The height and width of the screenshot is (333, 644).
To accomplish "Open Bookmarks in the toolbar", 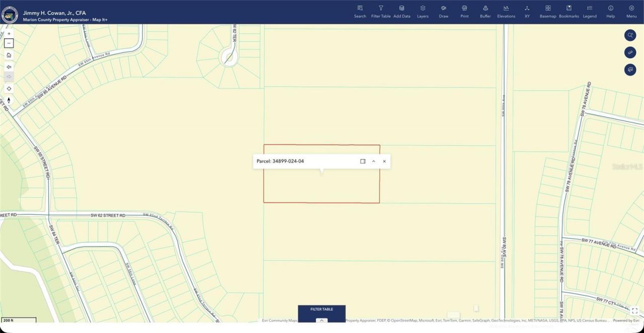I will pos(569,12).
